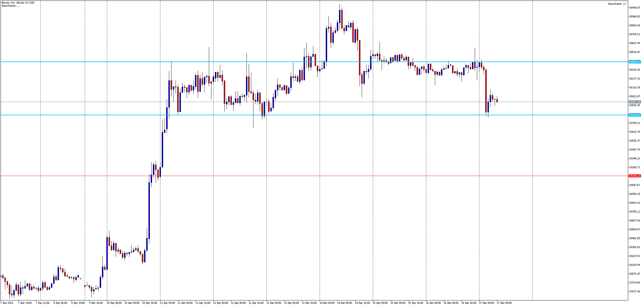The width and height of the screenshot is (644, 306).
Task: Click the '11 Apr 00:00' time axis label
Action: point(167,303)
